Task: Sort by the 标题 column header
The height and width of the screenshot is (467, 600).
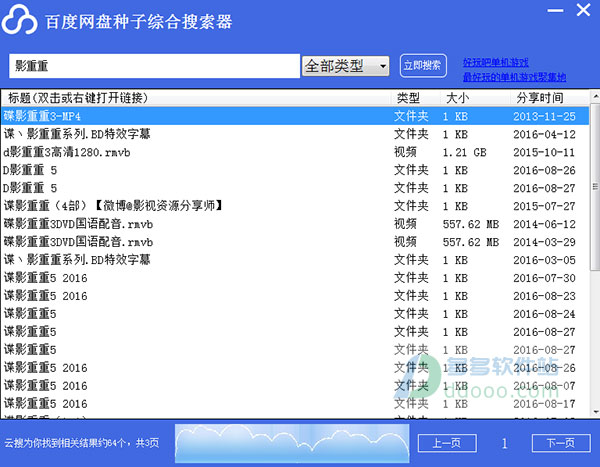Action: click(x=196, y=98)
